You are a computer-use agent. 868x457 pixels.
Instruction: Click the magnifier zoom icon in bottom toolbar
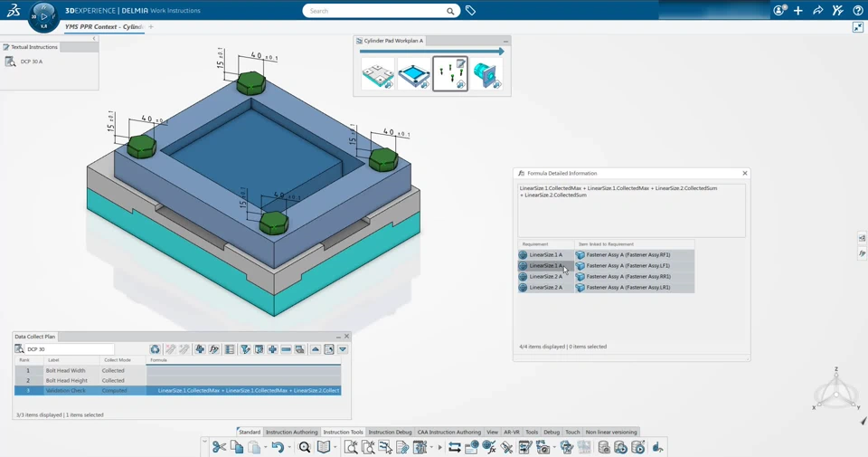click(x=304, y=447)
